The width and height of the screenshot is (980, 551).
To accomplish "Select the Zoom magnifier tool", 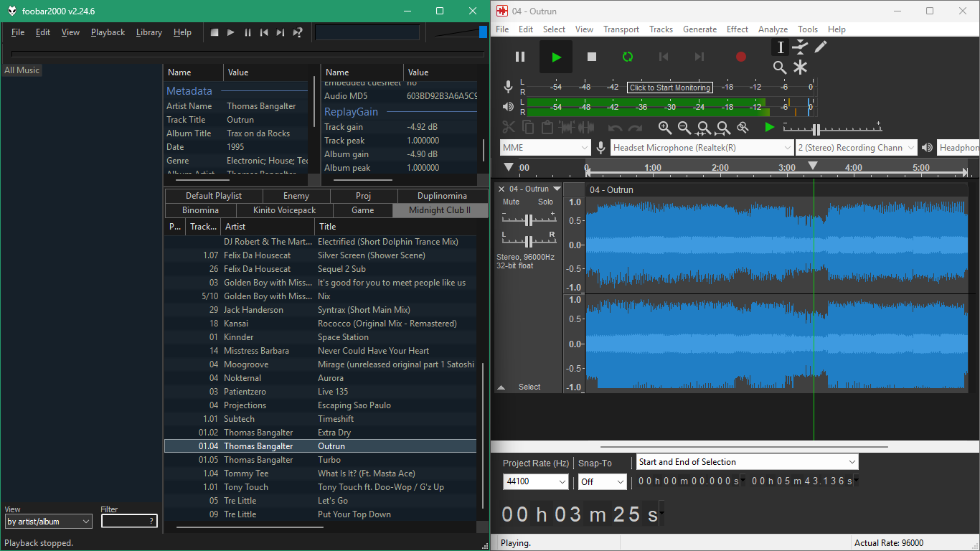I will click(780, 67).
